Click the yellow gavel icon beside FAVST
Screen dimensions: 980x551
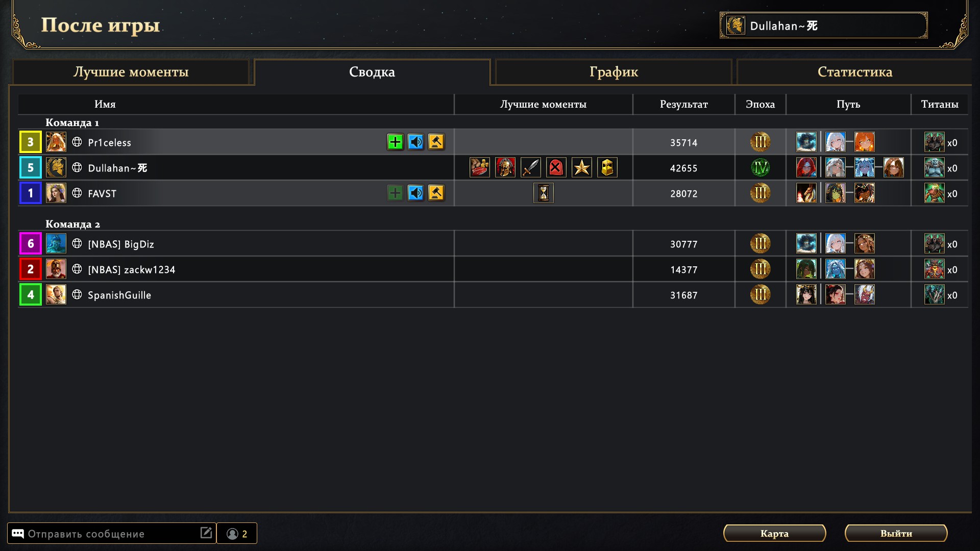436,193
